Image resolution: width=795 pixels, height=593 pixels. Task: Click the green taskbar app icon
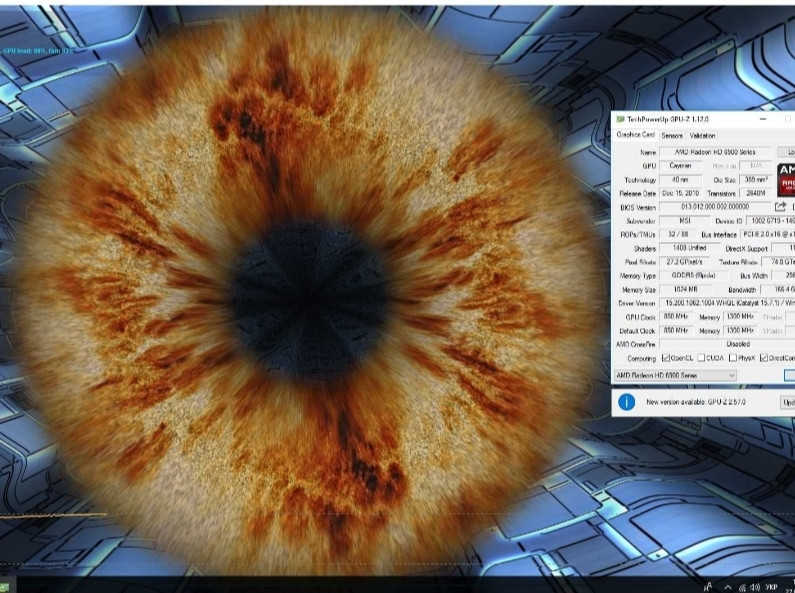(7, 587)
